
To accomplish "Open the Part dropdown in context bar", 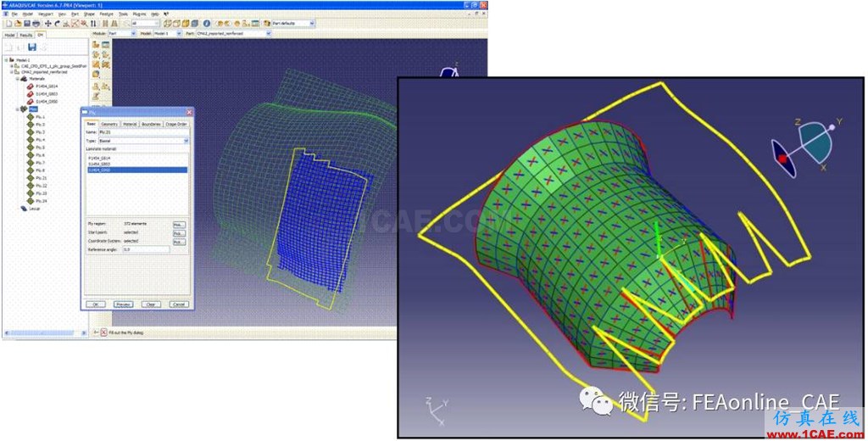I will pyautogui.click(x=234, y=33).
